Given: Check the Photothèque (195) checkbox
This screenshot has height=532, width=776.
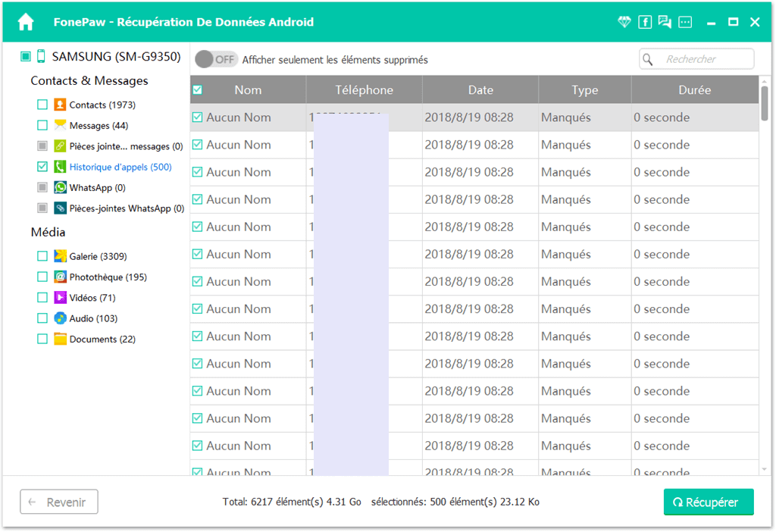Looking at the screenshot, I should tap(42, 277).
